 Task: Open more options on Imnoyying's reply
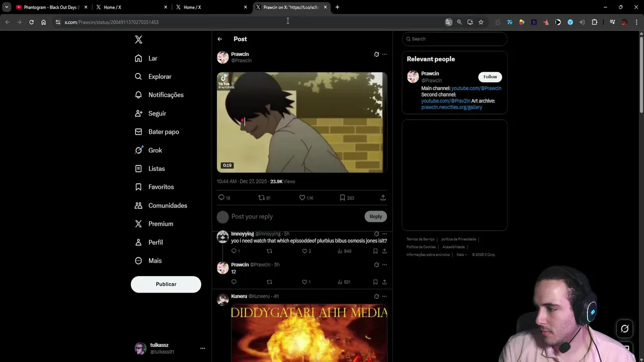tap(384, 234)
